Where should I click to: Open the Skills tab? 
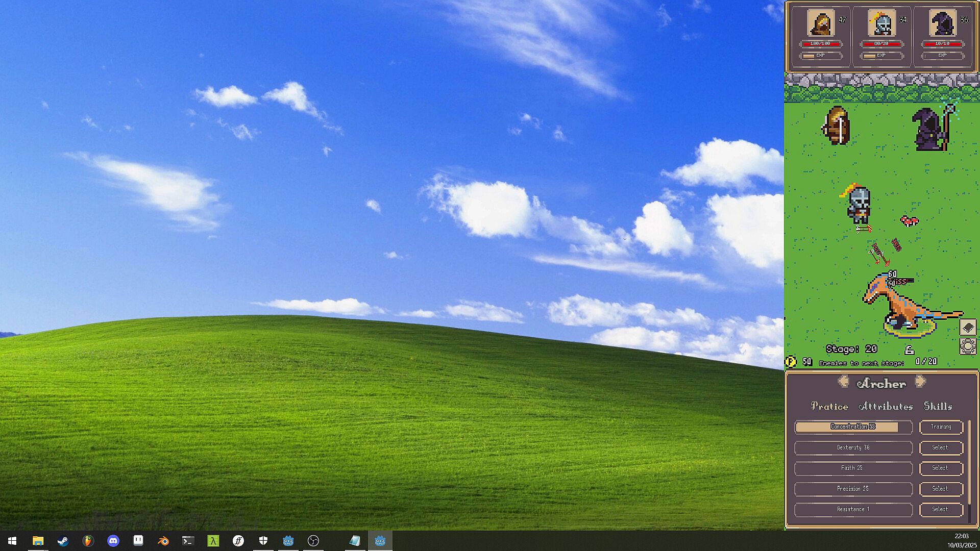938,406
